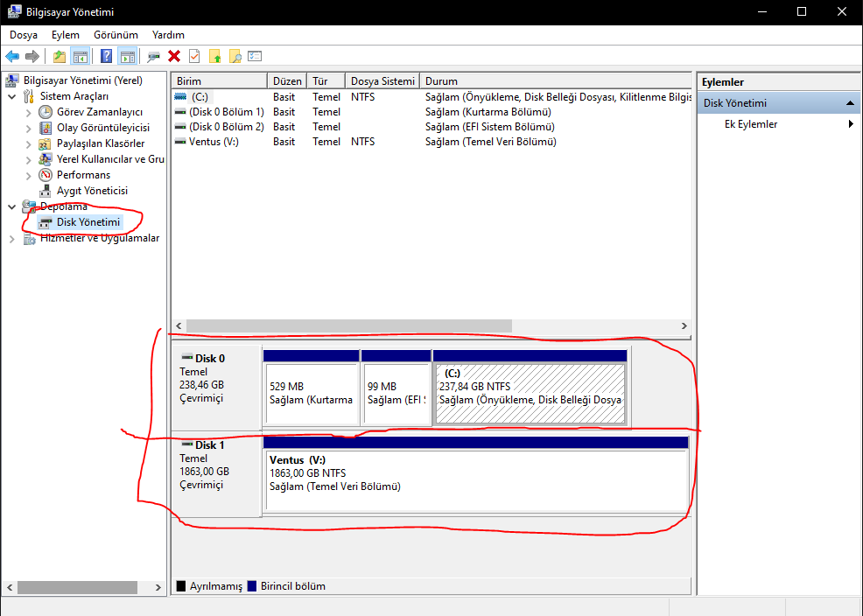863x616 pixels.
Task: Collapse the Sistem Araçları tree node
Action: 11,97
